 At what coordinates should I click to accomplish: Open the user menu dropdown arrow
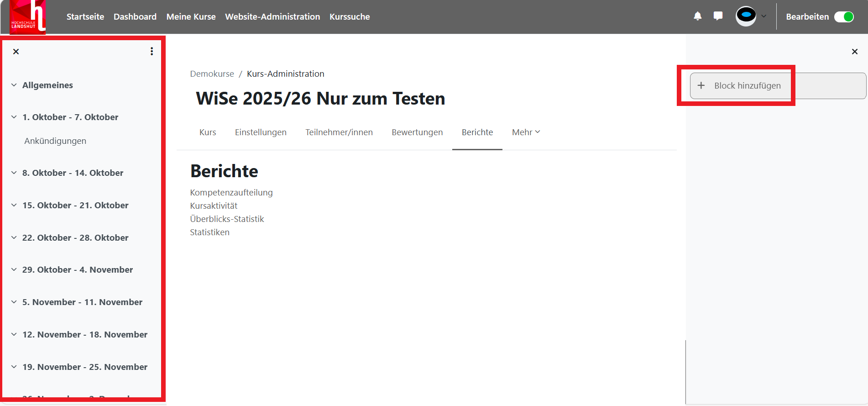coord(763,16)
